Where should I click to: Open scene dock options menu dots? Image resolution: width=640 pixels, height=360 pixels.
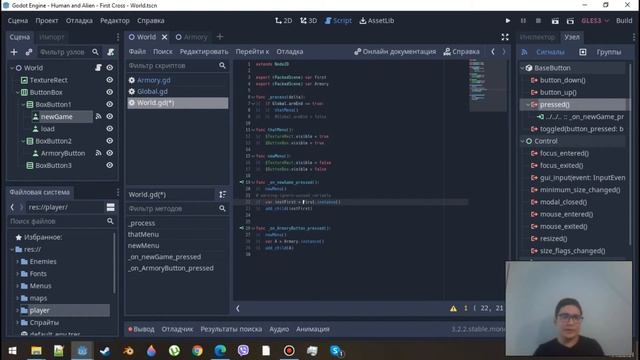click(x=118, y=37)
